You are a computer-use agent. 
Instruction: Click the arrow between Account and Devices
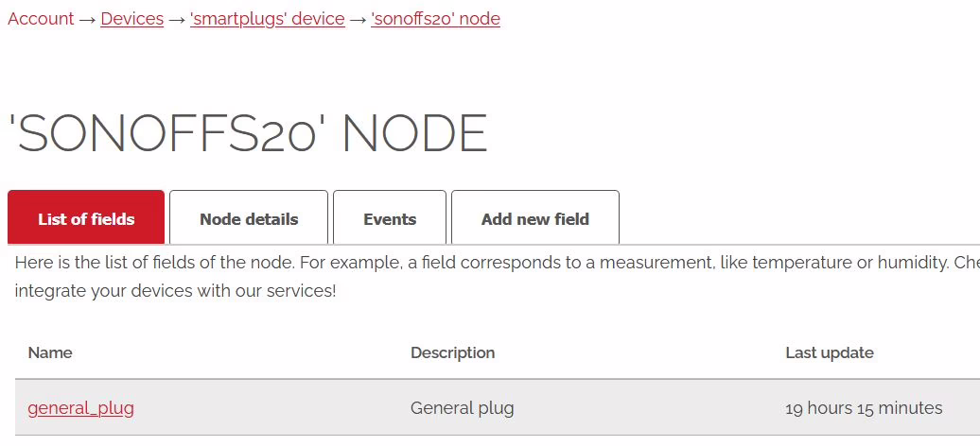point(87,19)
